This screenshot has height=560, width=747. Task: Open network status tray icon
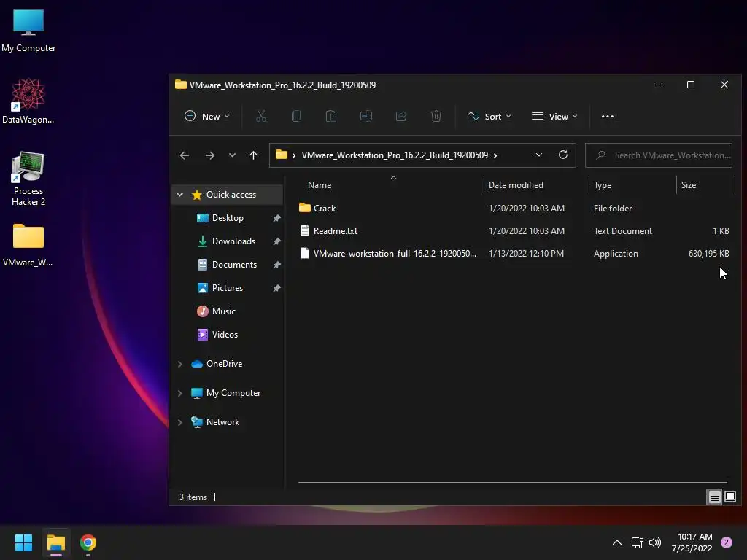point(637,542)
